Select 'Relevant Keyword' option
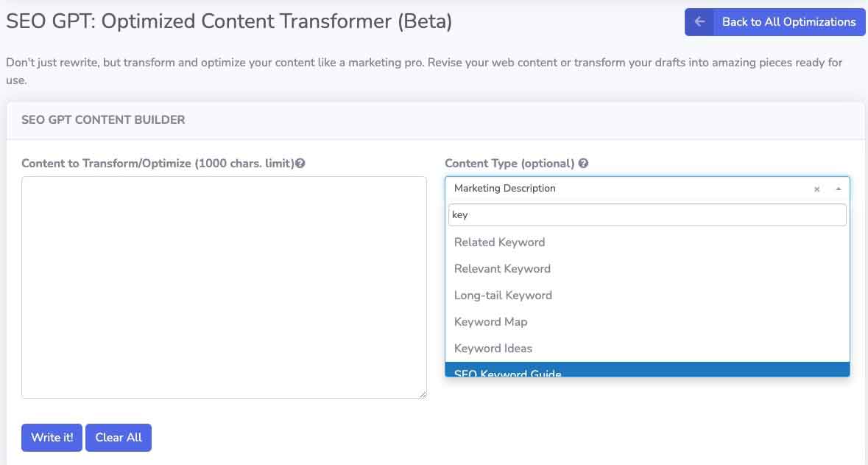The image size is (868, 465). [x=647, y=269]
